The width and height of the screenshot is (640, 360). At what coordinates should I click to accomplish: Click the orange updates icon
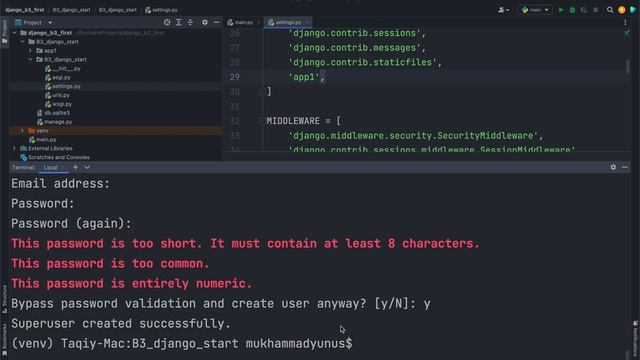(622, 10)
